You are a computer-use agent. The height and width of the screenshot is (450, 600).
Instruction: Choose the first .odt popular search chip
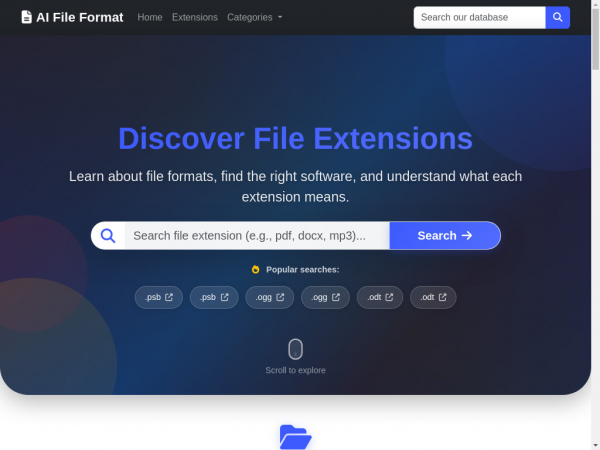[380, 297]
